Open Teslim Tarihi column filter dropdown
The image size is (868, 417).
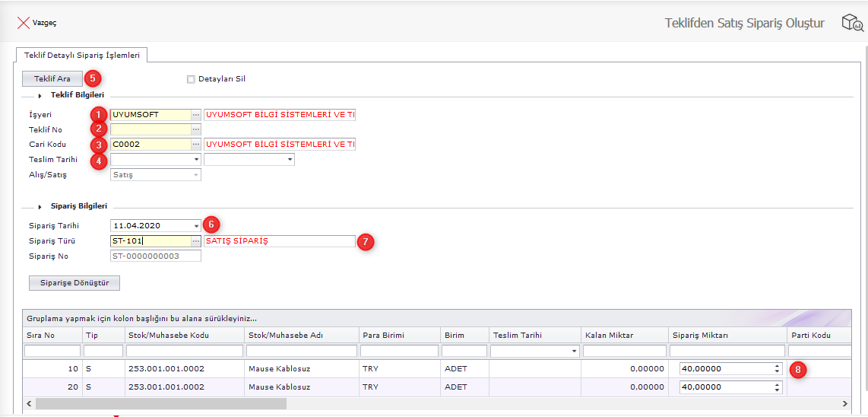572,352
